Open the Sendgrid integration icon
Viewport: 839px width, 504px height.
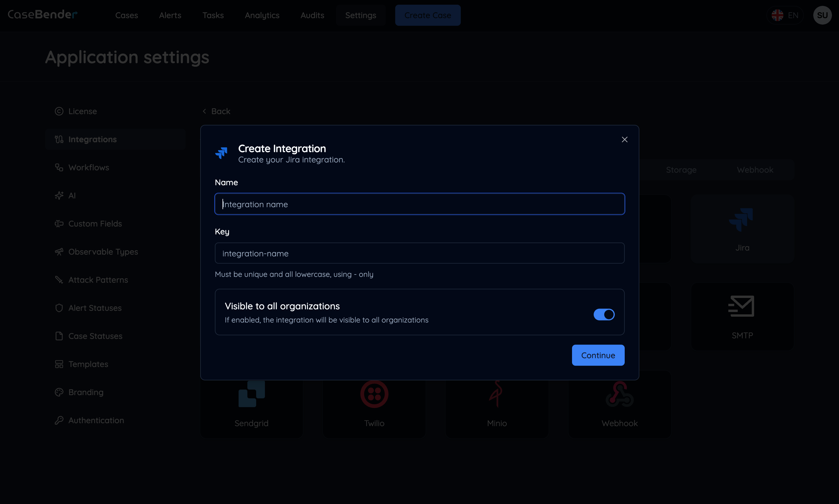click(251, 394)
